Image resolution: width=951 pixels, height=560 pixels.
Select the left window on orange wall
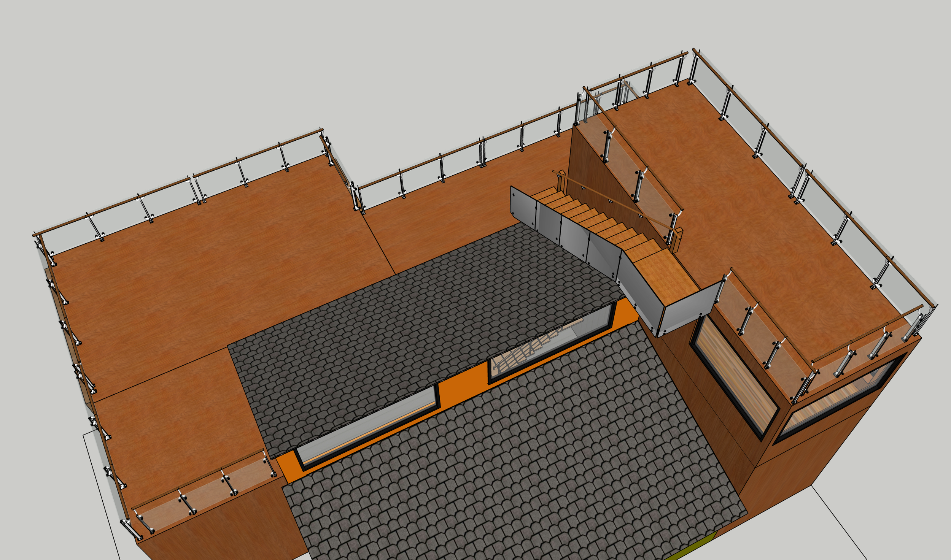tap(367, 428)
